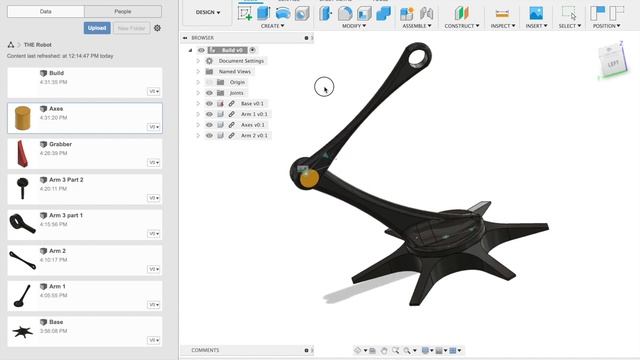Click the ViewCube LEFT face

(x=613, y=64)
